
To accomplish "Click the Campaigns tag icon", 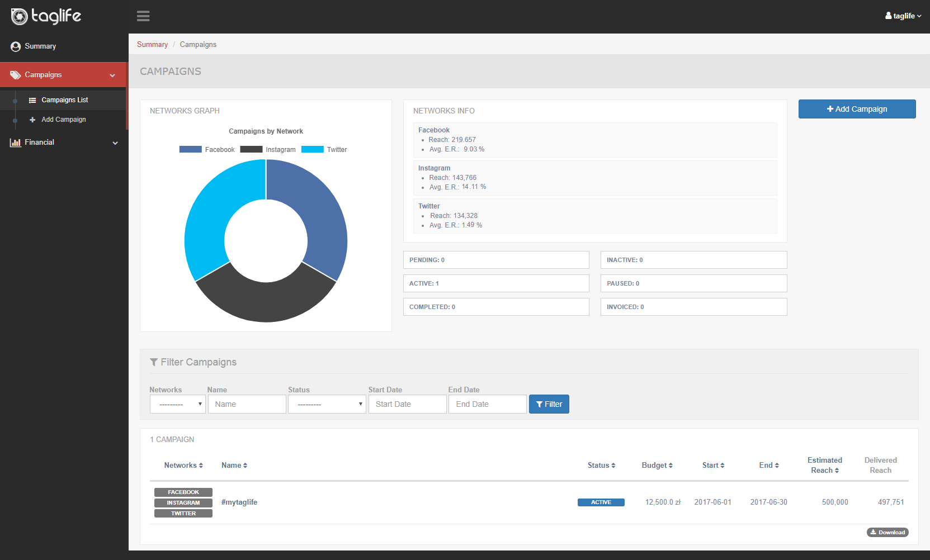I will [16, 75].
